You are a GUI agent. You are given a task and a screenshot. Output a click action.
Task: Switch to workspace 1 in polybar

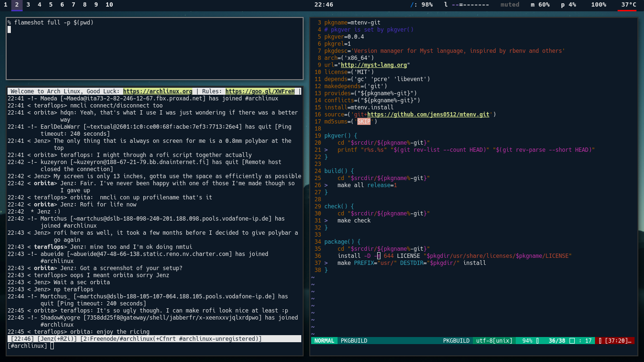(6, 5)
